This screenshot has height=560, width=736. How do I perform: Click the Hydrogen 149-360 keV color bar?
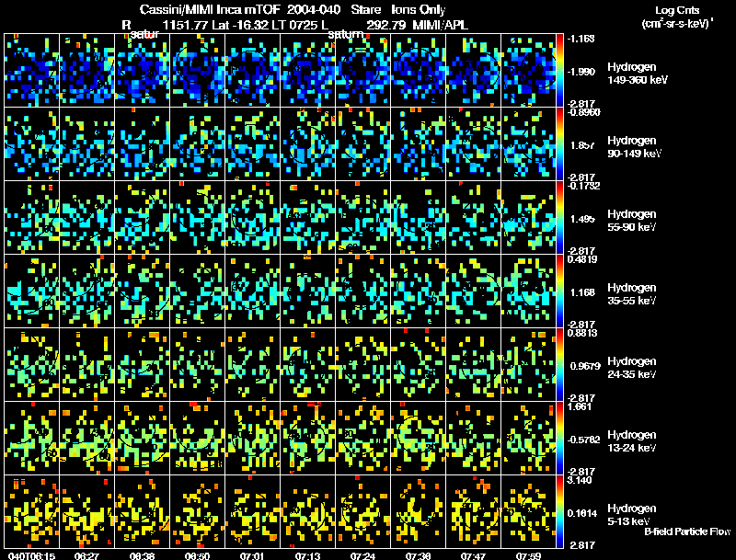click(559, 70)
